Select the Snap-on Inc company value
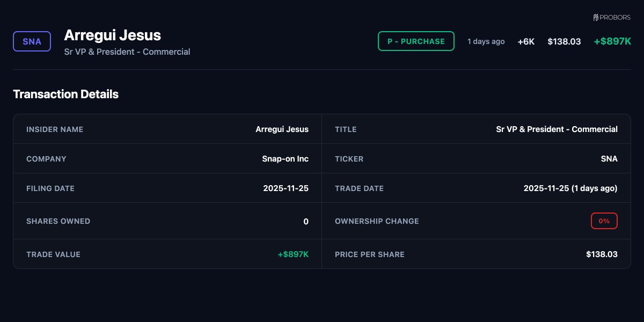The height and width of the screenshot is (322, 644). tap(285, 159)
